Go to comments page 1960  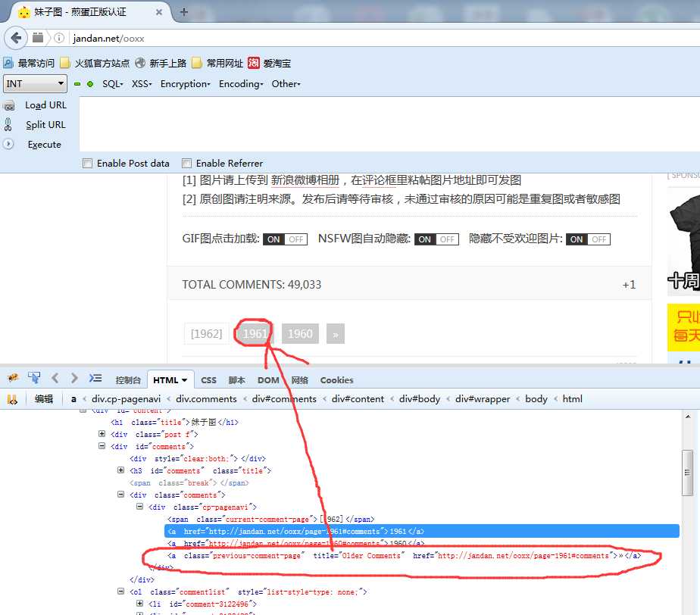coord(300,333)
